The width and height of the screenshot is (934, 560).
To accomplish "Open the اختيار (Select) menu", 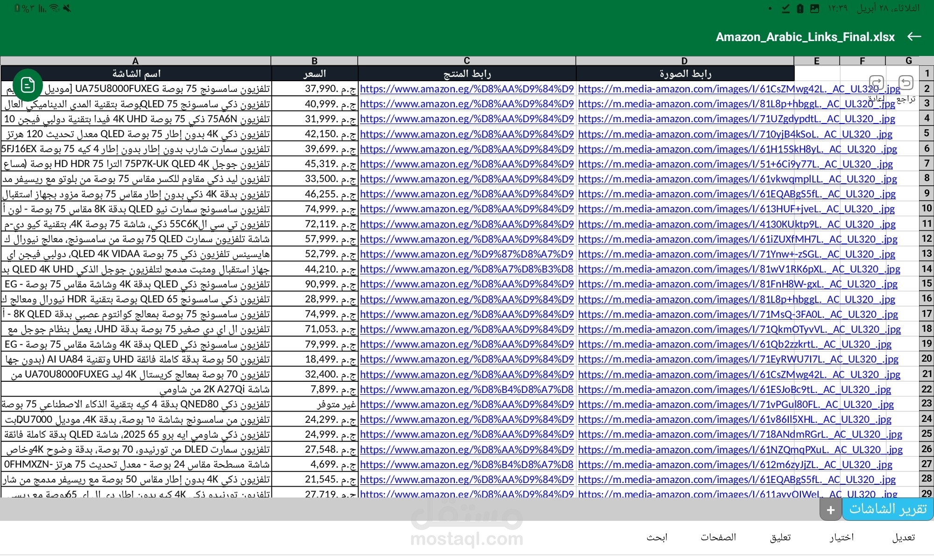I will 842,537.
